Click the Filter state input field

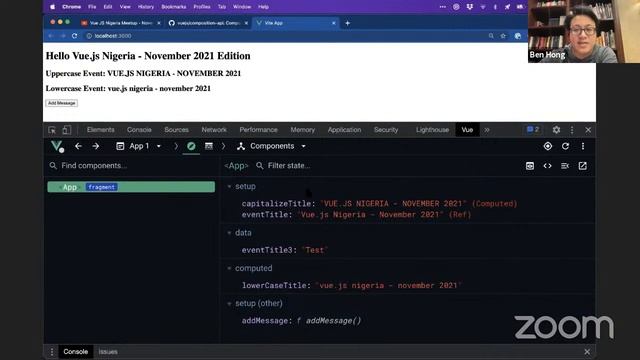point(289,166)
